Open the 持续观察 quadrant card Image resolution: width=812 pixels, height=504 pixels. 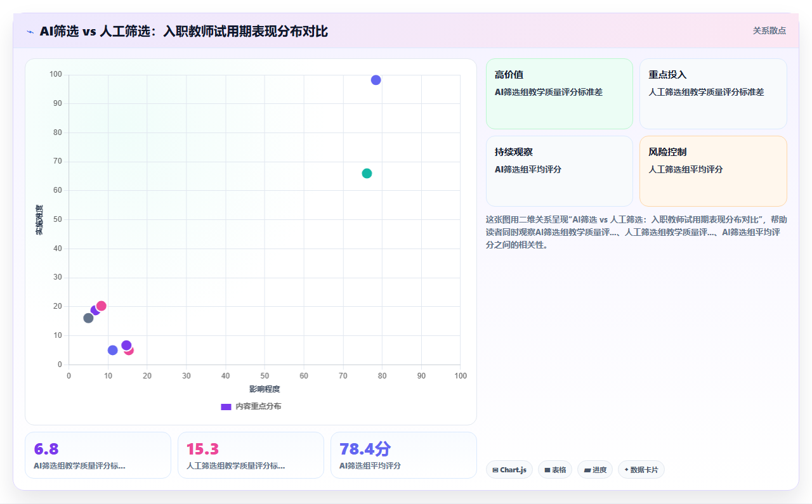(x=560, y=171)
